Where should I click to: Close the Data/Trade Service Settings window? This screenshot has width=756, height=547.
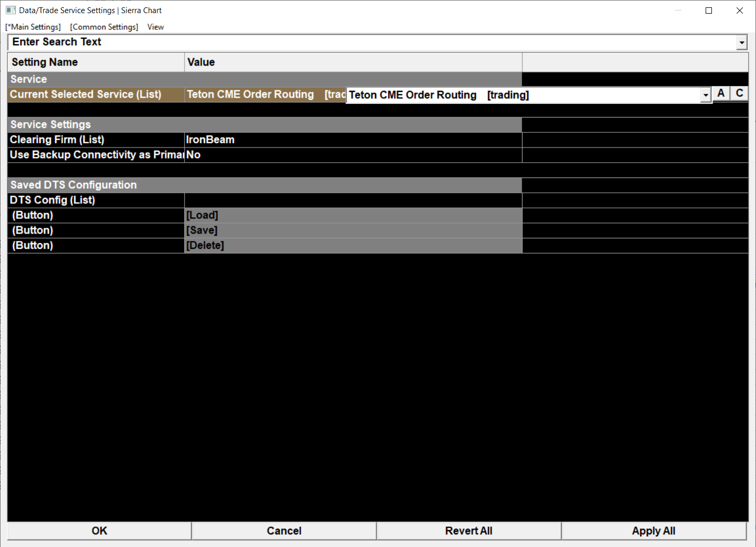click(x=740, y=10)
